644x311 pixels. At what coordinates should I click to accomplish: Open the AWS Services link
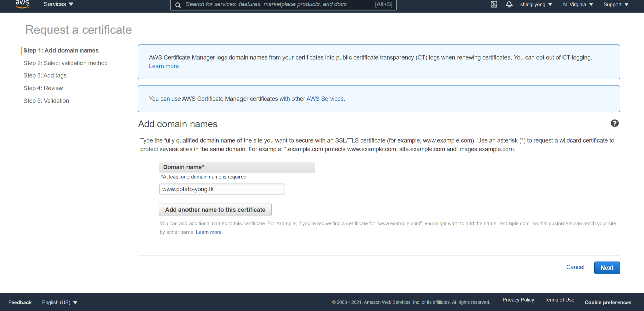pos(325,99)
